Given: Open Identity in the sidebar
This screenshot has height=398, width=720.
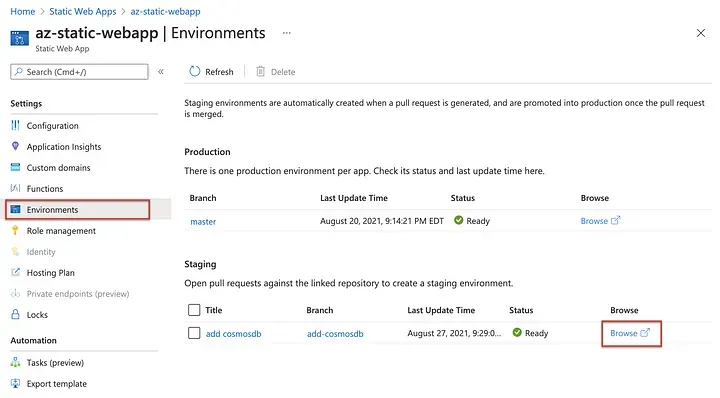Looking at the screenshot, I should [x=41, y=252].
